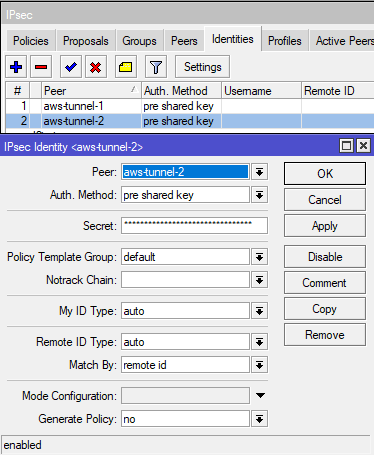The image size is (374, 455).
Task: Open the Auth. Method dropdown
Action: (x=259, y=195)
